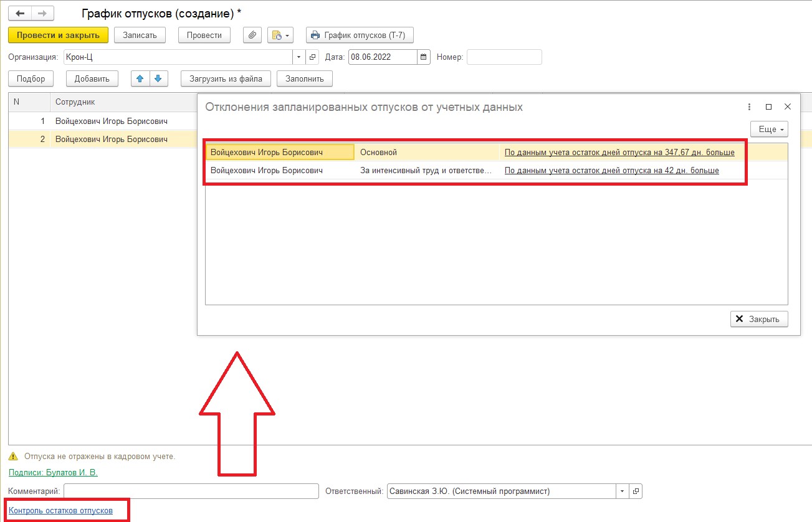The height and width of the screenshot is (522, 812).
Task: Open the Ответственный record icon
Action: point(636,491)
